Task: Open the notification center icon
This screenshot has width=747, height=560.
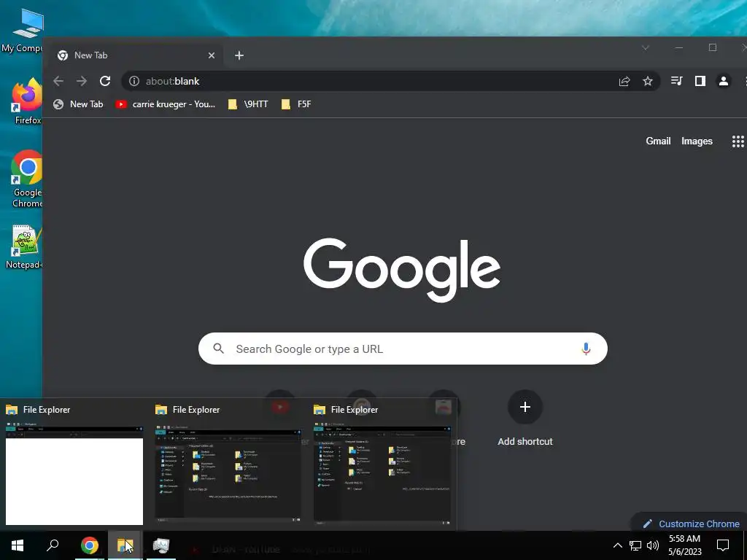Action: coord(723,545)
